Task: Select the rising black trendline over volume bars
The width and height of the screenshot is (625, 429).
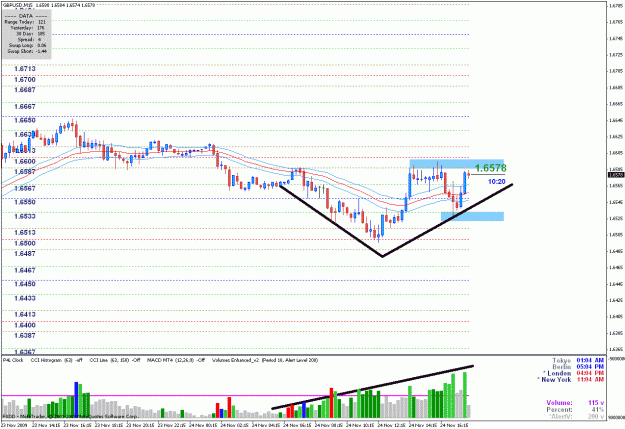Action: (373, 387)
